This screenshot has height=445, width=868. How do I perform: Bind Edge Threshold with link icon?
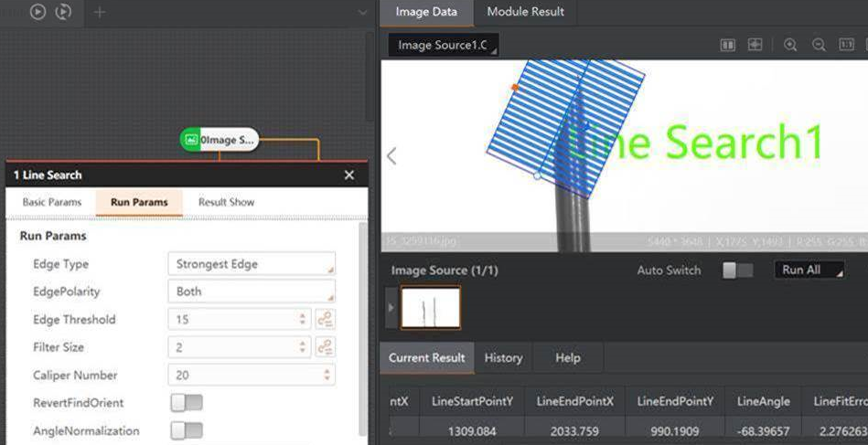325,320
